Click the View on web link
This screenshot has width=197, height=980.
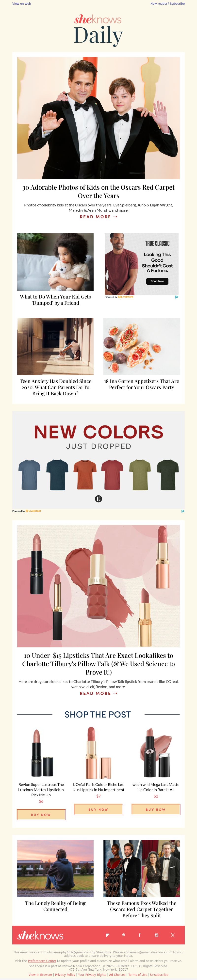click(22, 3)
